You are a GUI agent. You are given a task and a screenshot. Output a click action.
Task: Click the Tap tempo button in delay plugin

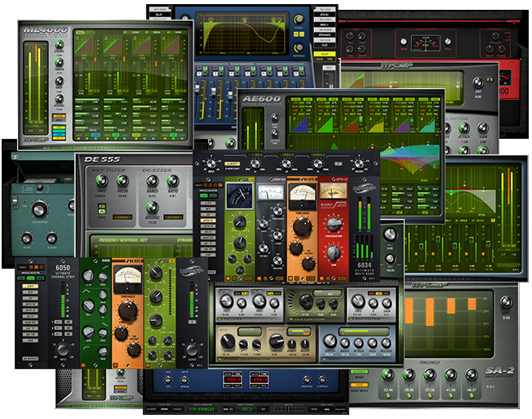tap(263, 409)
